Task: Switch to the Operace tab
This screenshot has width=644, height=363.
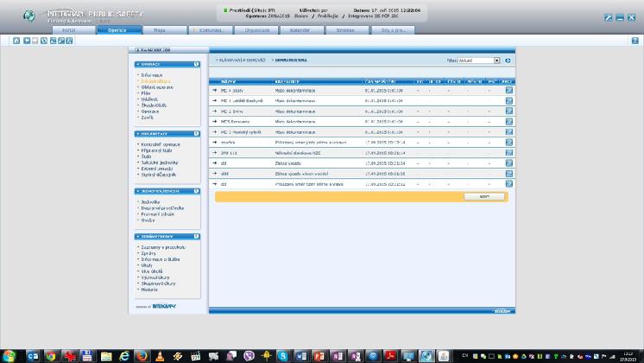Action: point(118,30)
